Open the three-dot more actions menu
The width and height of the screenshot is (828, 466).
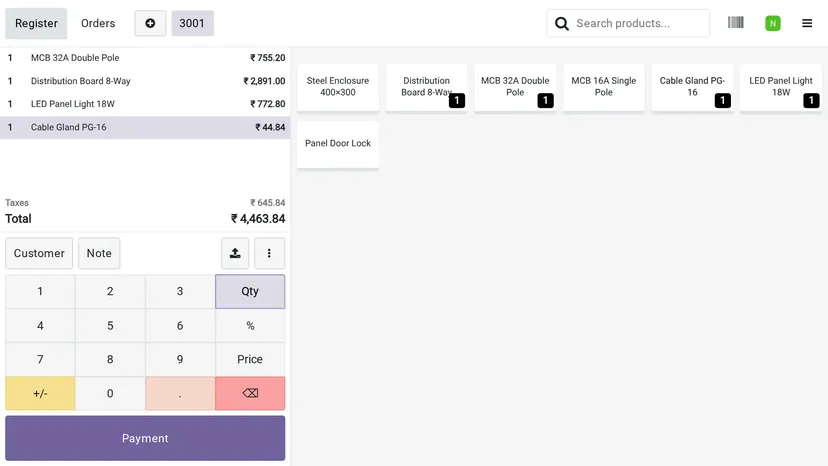point(269,253)
